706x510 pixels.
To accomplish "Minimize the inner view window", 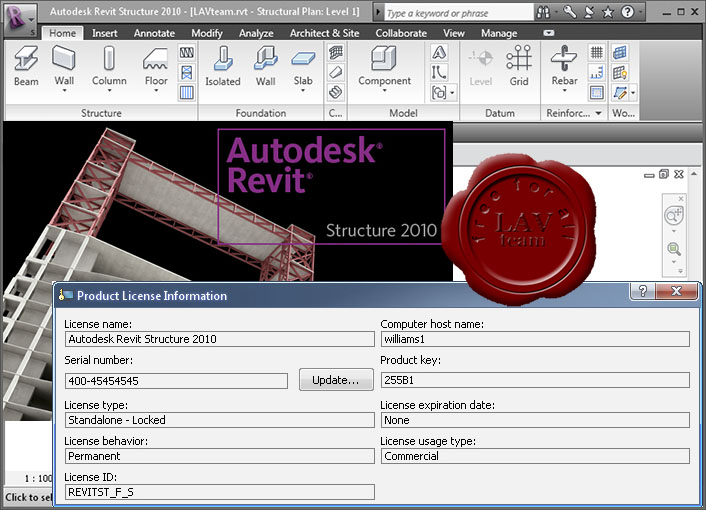I will pyautogui.click(x=649, y=175).
